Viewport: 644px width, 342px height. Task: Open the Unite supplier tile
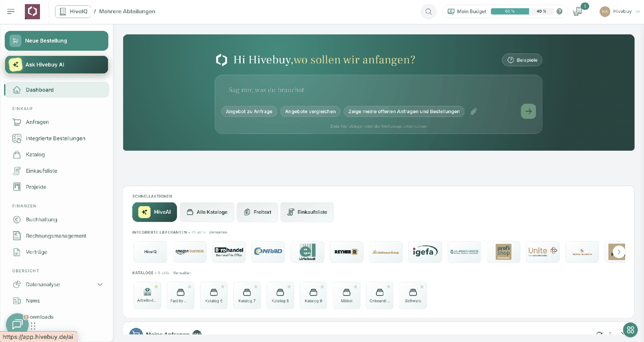[543, 251]
